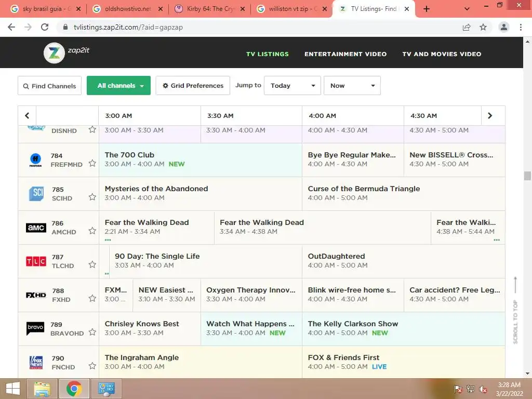Open the tab search chevron

467,9
